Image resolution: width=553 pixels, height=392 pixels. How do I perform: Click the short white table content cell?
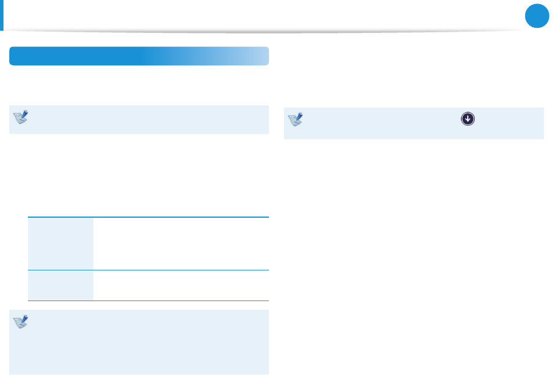181,285
